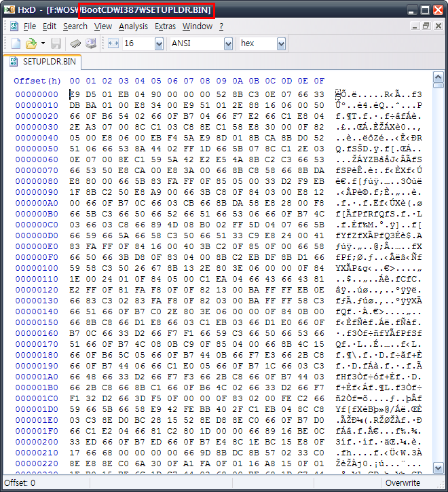This screenshot has height=492, width=448.
Task: Click the bytes-per-row width icon
Action: 113,43
